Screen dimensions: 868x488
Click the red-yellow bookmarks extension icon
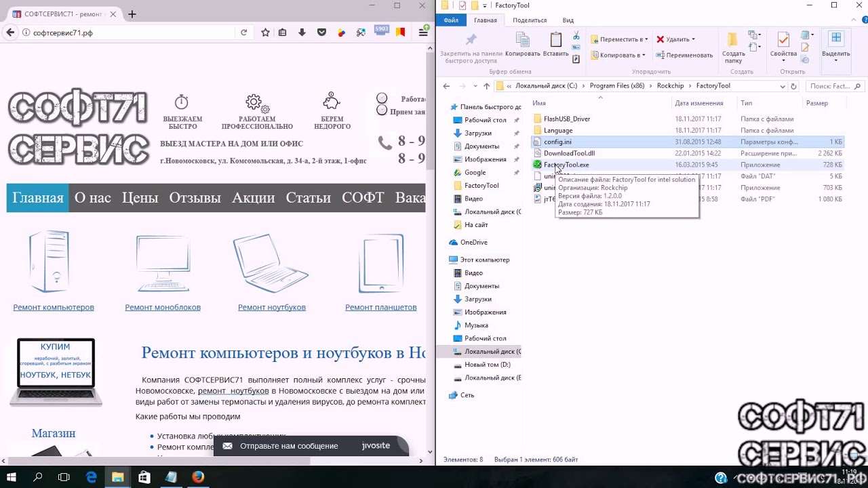pos(401,32)
